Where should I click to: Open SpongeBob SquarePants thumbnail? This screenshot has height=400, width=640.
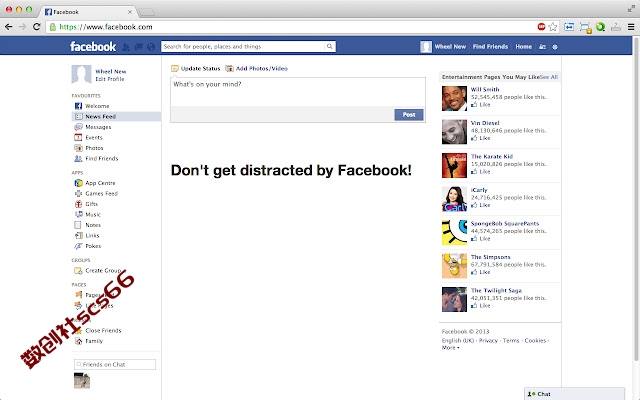(x=454, y=232)
